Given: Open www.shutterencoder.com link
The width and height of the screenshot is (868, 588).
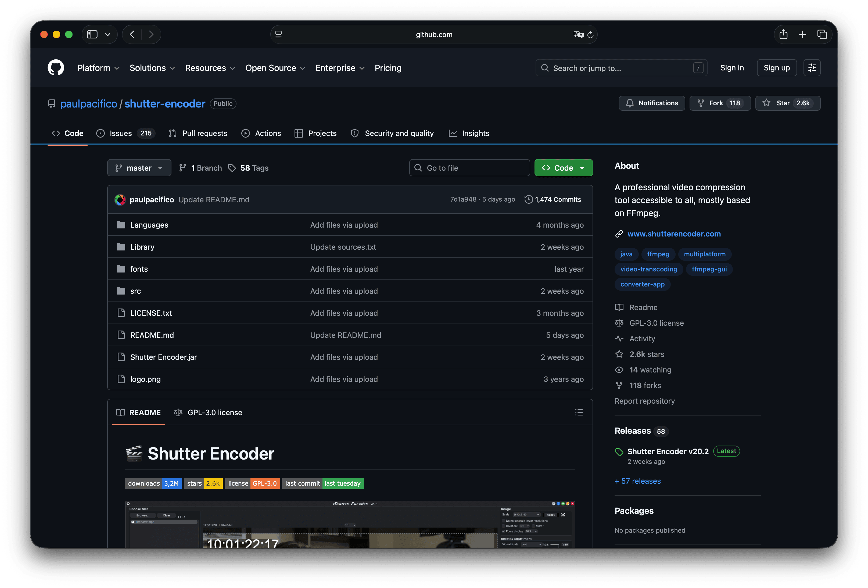Looking at the screenshot, I should [674, 234].
